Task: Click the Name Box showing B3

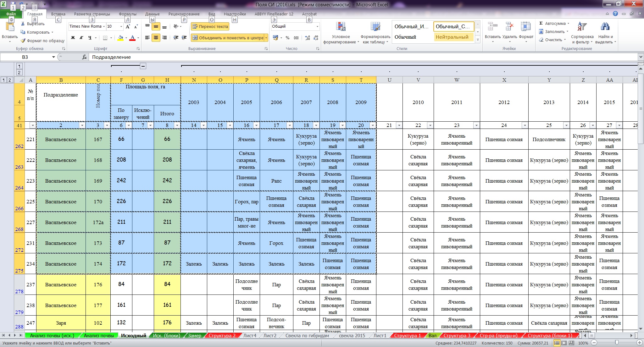Action: (25, 57)
